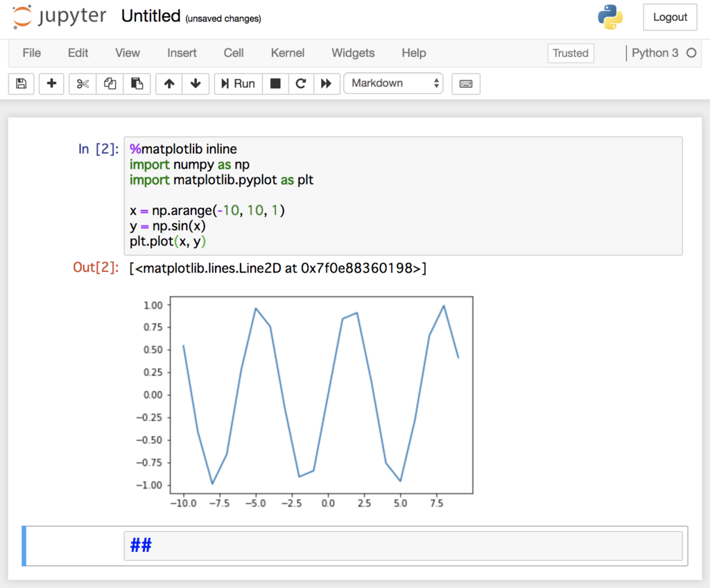Open the Widgets menu
Screen dimensions: 710x588
[x=353, y=53]
